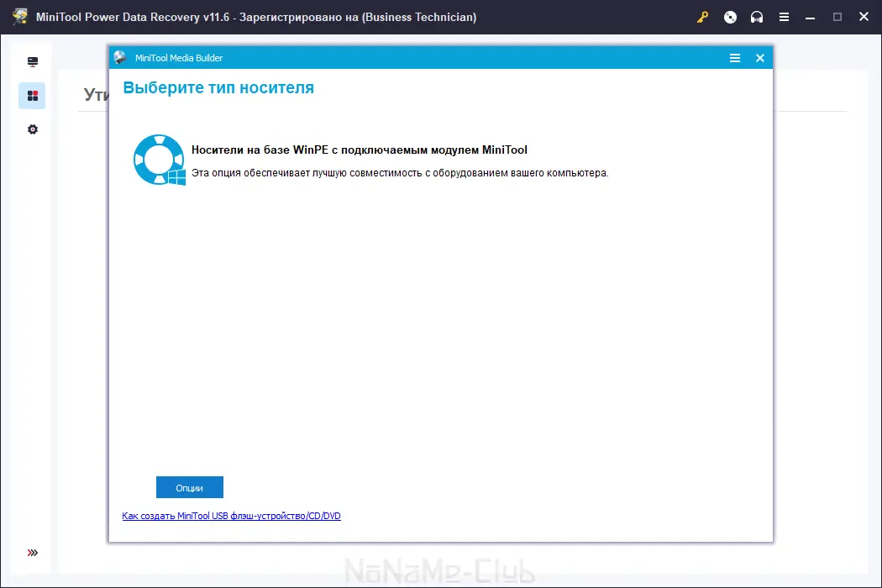
Task: Close the MiniTool Media Builder dialog
Action: click(x=760, y=58)
